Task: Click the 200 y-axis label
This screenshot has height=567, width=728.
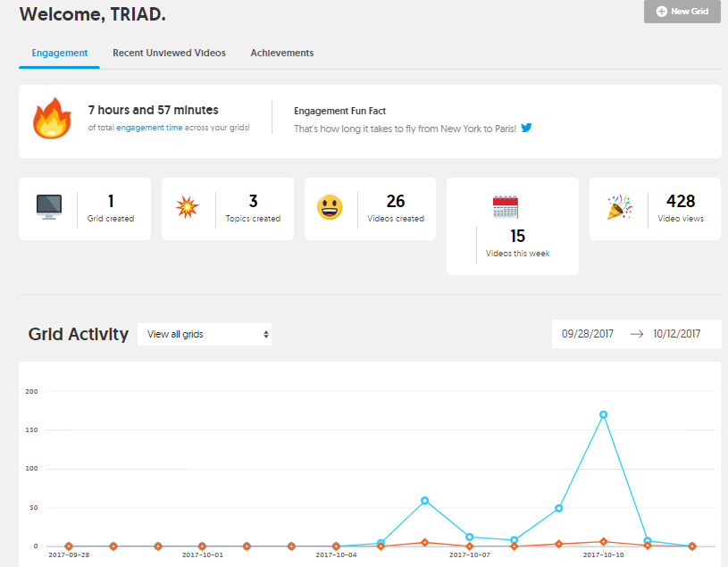Action: click(31, 391)
